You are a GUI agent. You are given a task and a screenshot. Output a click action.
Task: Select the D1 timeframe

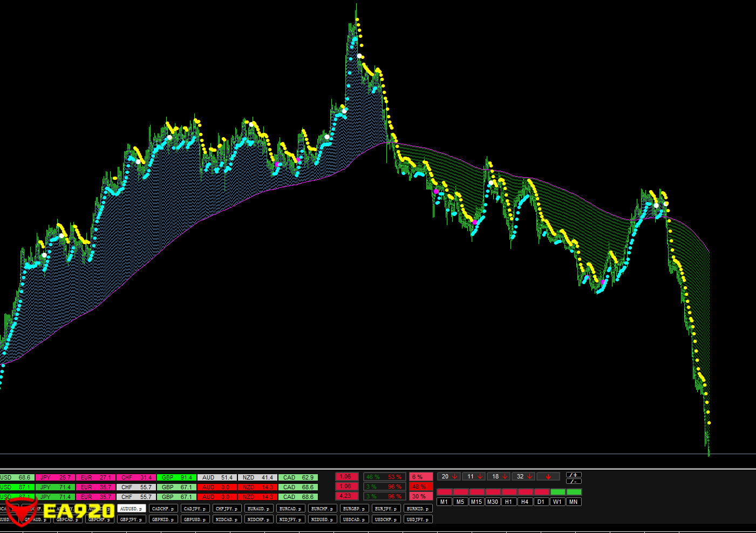tap(541, 502)
